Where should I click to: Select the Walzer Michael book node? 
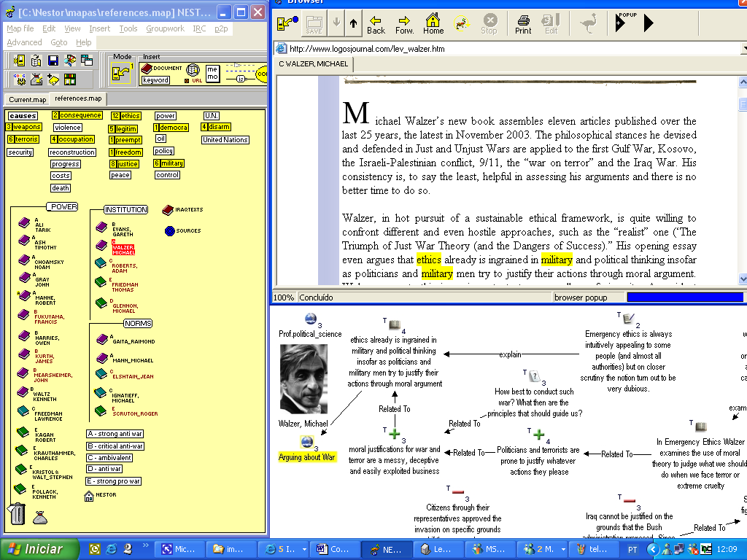[101, 246]
